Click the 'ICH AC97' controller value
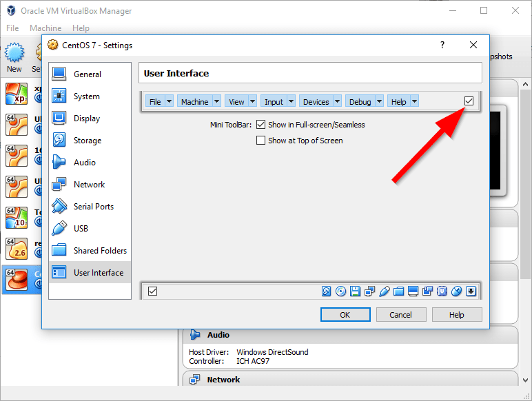This screenshot has width=532, height=401. point(253,361)
